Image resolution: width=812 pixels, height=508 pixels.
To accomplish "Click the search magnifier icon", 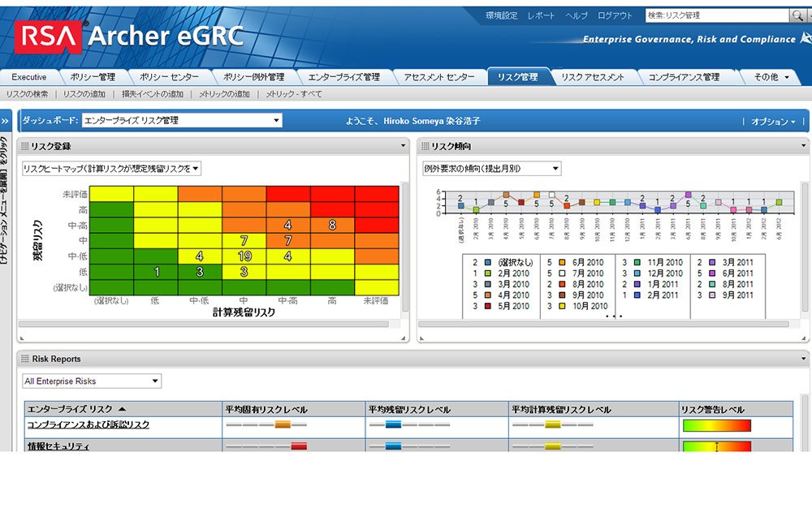I will pos(797,15).
